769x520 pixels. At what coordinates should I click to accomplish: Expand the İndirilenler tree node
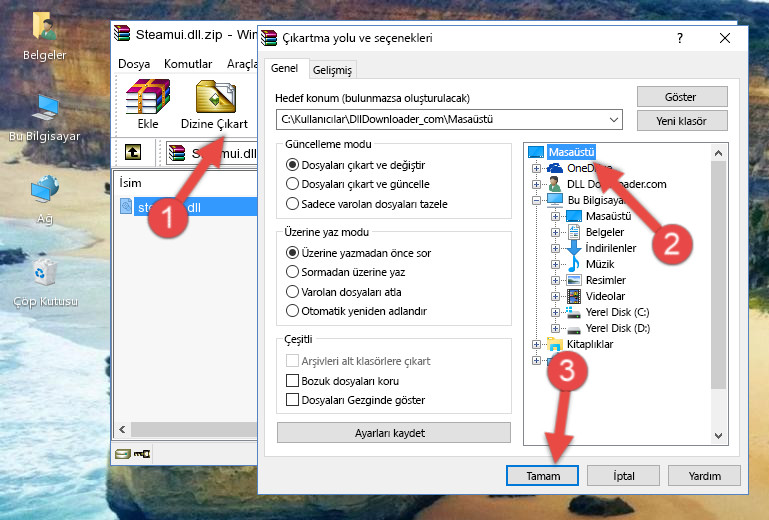click(x=555, y=248)
